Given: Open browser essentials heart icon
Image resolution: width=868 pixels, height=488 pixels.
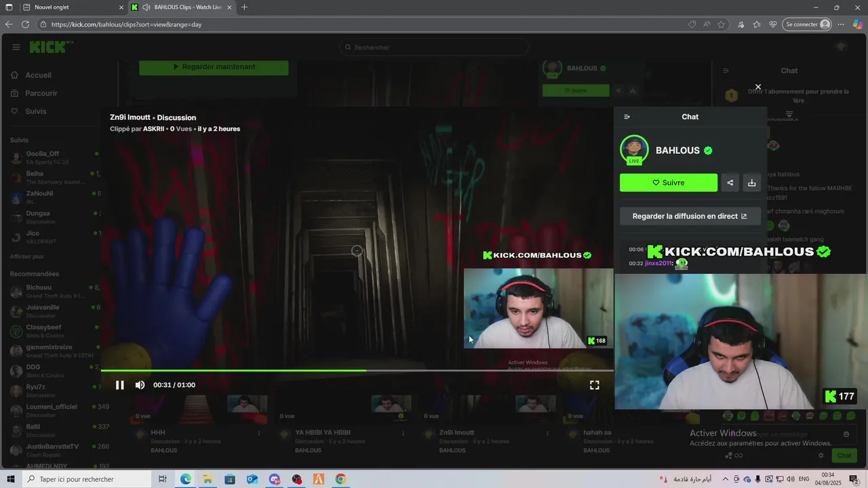Looking at the screenshot, I should point(773,24).
